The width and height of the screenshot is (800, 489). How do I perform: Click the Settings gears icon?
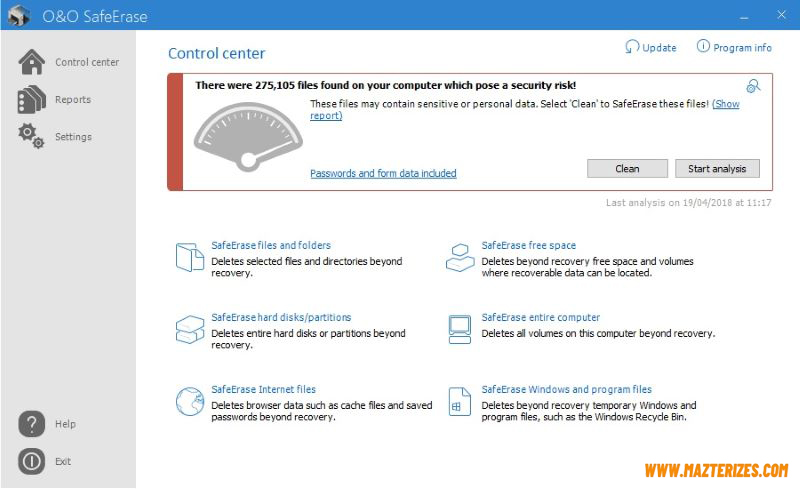(x=31, y=136)
